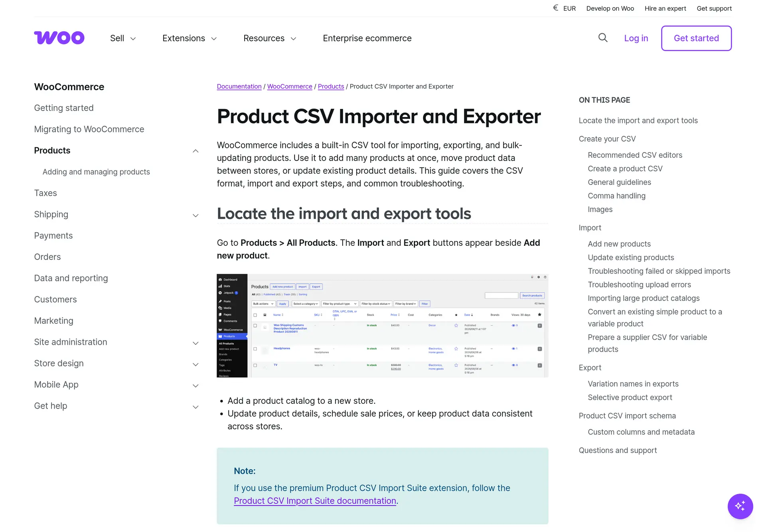The width and height of the screenshot is (766, 532).
Task: Open Payments in sidebar
Action: (x=53, y=235)
